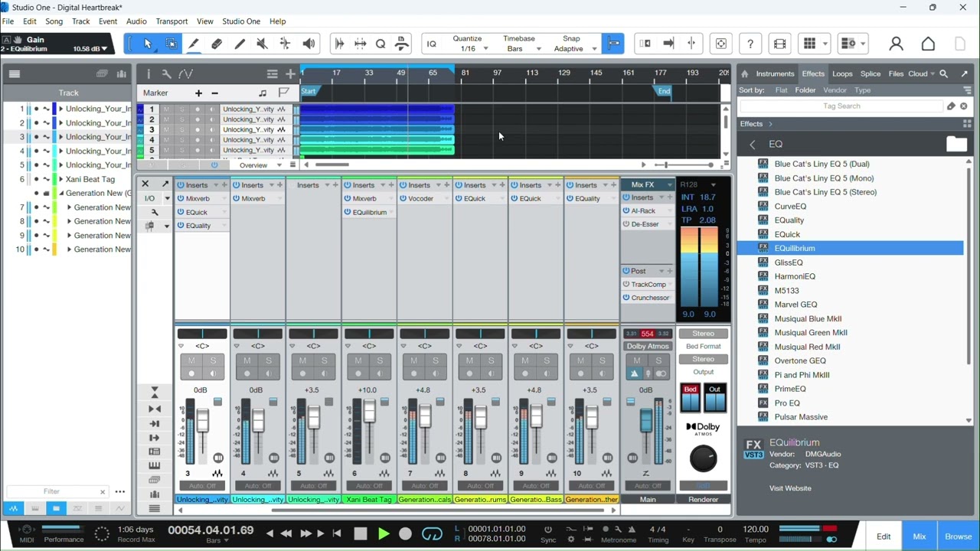Toggle power on De-Esser insert
Screen dimensions: 980x551
click(626, 224)
